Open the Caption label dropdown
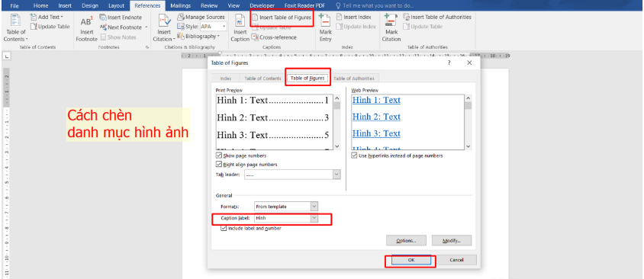Image resolution: width=644 pixels, height=279 pixels. click(314, 219)
